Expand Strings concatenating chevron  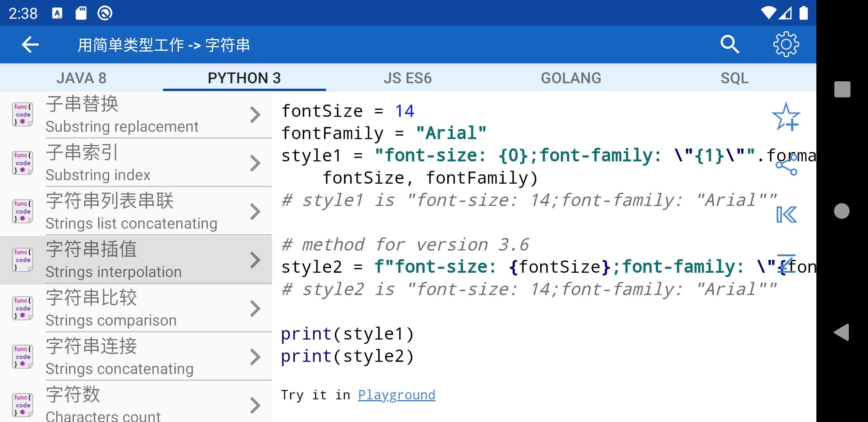[255, 357]
